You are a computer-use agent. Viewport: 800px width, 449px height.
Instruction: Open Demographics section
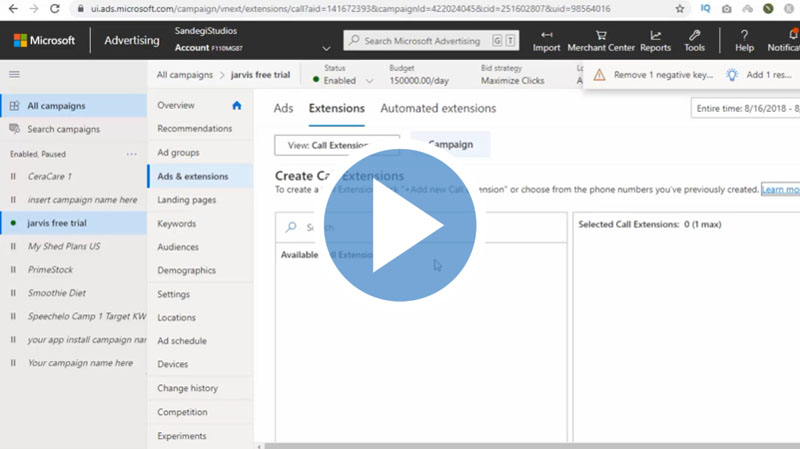coord(187,270)
